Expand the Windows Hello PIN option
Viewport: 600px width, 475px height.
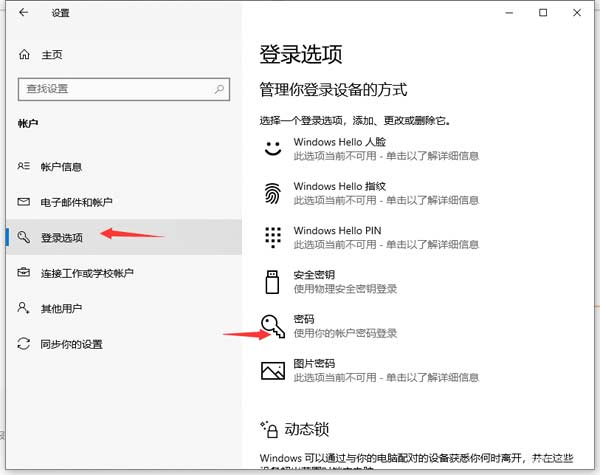(371, 237)
